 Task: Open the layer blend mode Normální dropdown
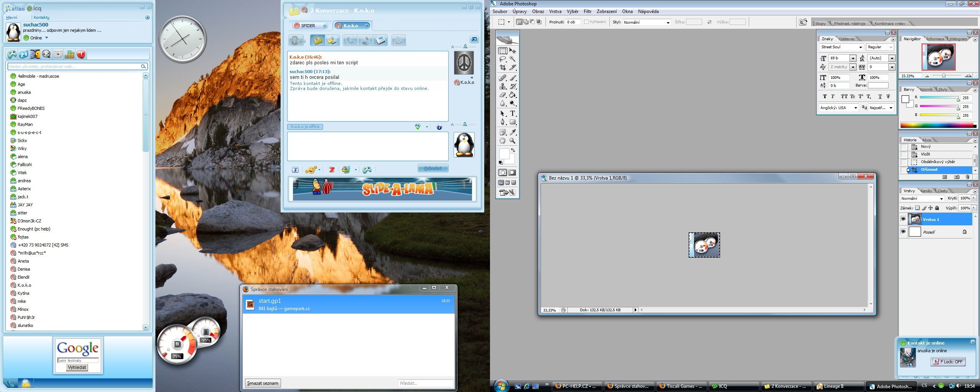coord(922,198)
